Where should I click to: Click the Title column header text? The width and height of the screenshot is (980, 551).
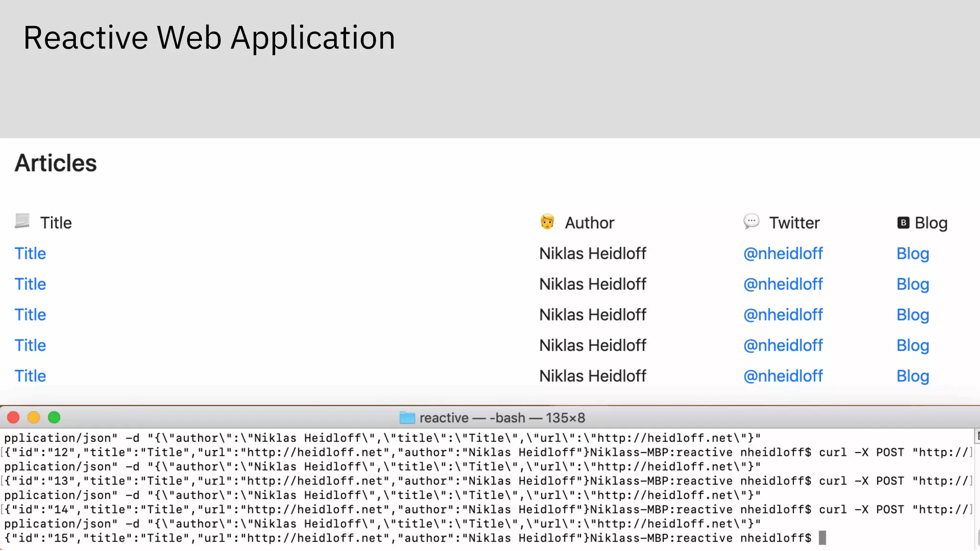coord(56,223)
